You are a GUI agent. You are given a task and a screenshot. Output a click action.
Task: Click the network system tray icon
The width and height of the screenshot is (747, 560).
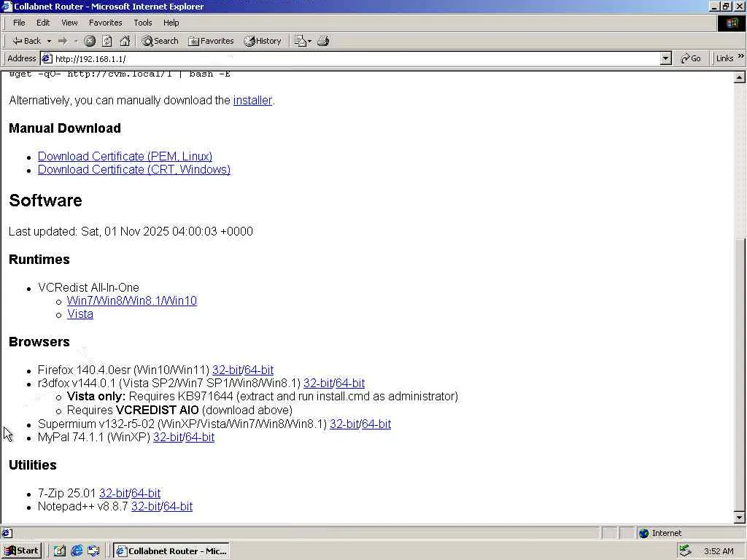[x=685, y=551]
